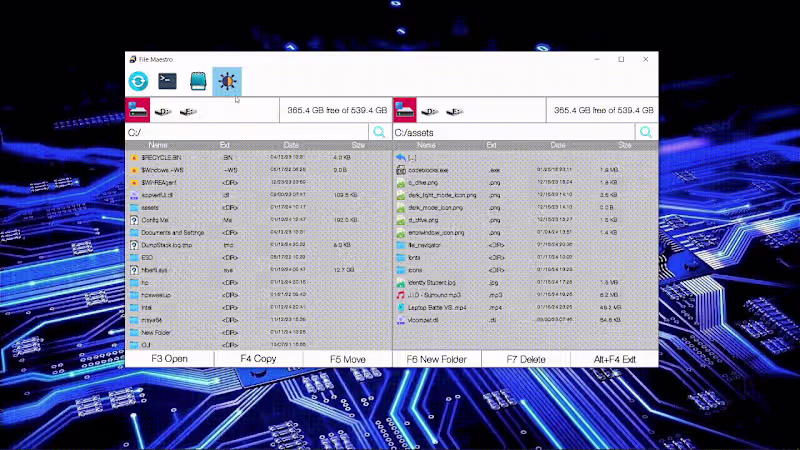Select the C drive in right pane
Screen dimensions: 800x450
coord(405,110)
